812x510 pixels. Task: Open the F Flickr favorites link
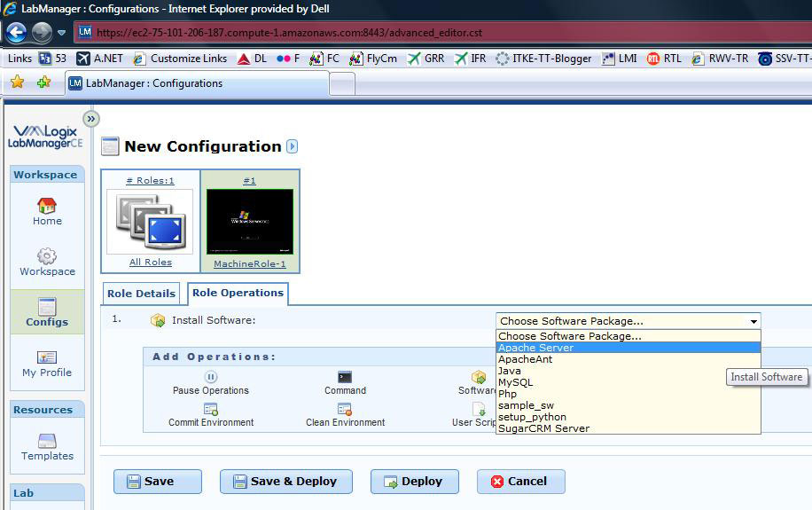point(288,59)
